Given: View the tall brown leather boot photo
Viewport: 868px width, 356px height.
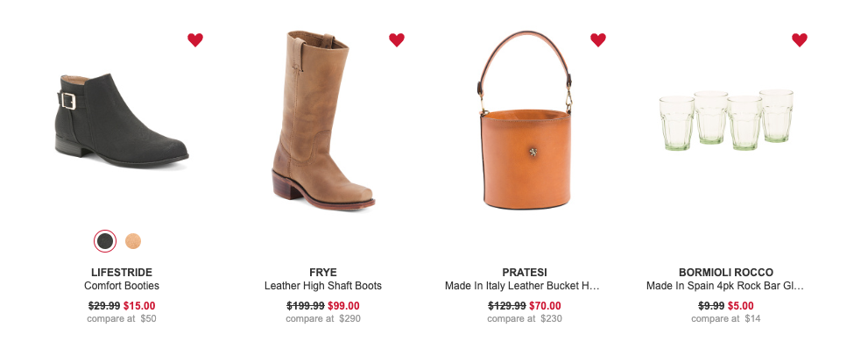Looking at the screenshot, I should point(323,120).
